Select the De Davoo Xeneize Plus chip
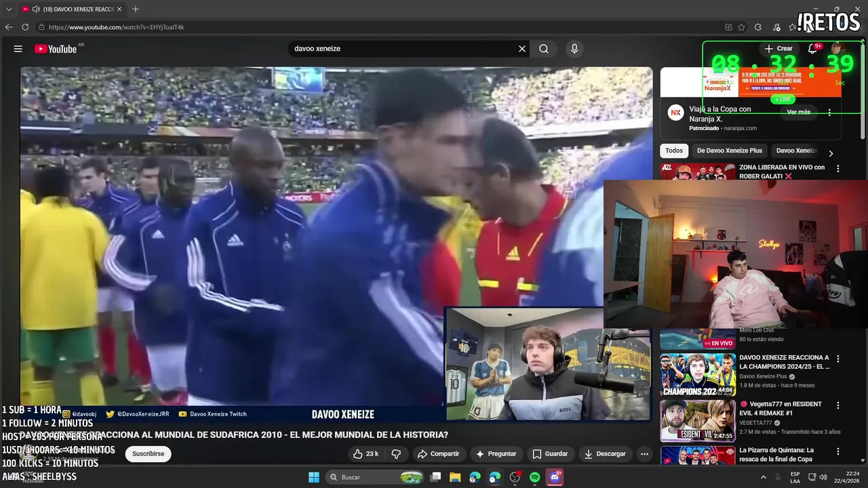Screen dimensions: 868x488 point(730,150)
